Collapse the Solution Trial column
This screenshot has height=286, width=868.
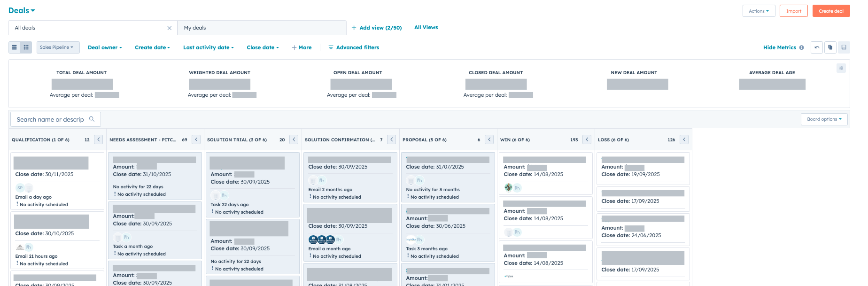click(294, 139)
